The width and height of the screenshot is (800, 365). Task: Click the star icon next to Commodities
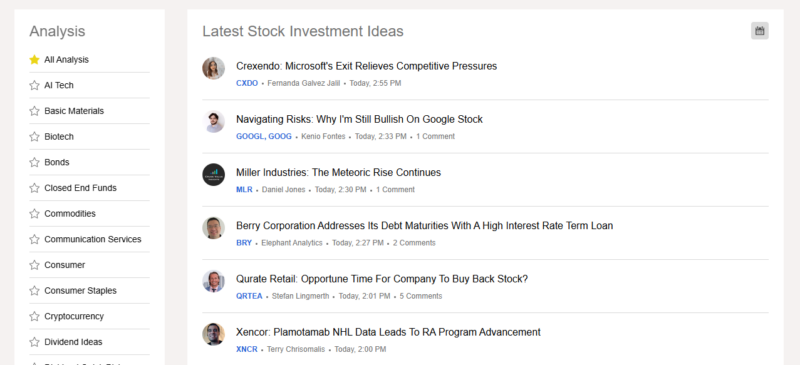coord(34,214)
